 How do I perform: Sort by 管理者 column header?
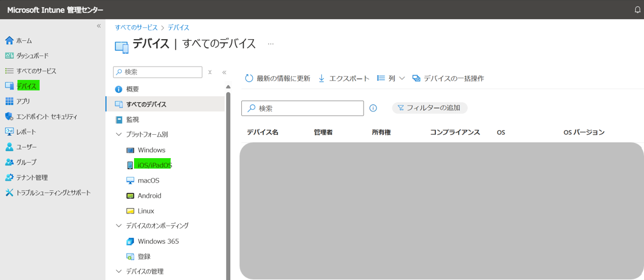click(x=323, y=132)
